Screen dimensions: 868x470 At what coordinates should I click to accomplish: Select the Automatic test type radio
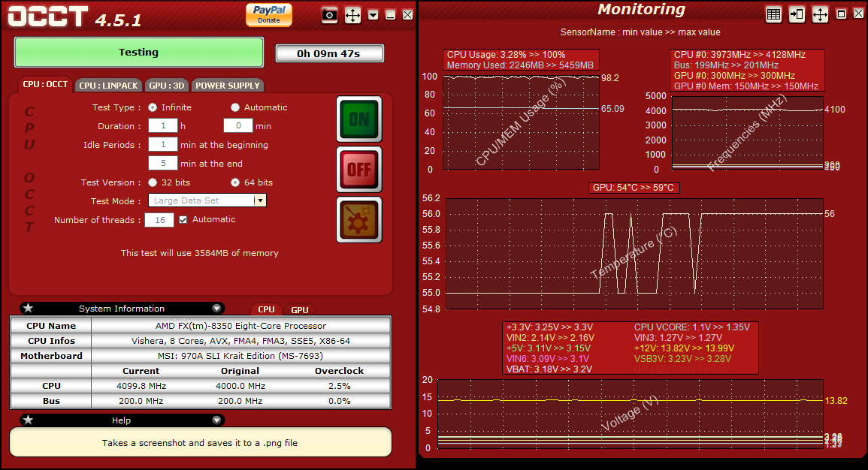pyautogui.click(x=235, y=107)
